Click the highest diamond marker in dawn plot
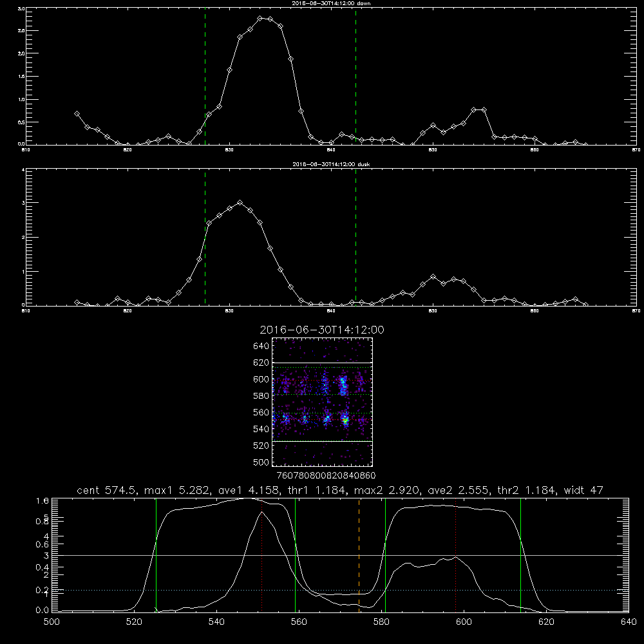Screen dimensions: 644x644 (x=260, y=19)
